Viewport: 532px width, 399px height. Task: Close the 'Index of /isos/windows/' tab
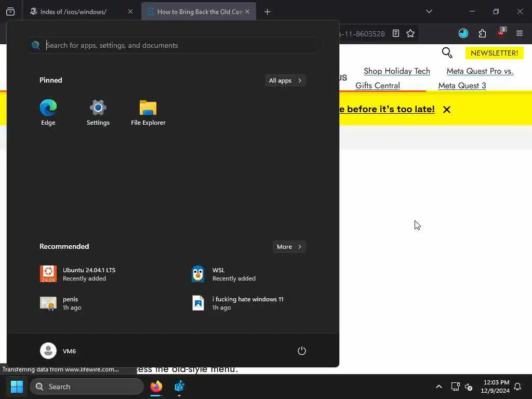click(130, 11)
